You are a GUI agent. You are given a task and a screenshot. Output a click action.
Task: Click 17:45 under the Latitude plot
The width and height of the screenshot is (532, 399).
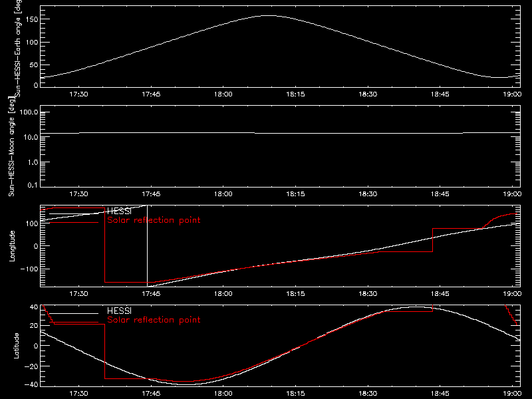click(x=151, y=394)
